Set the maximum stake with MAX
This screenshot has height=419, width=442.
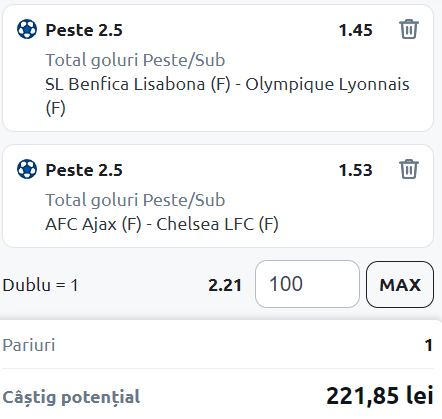point(400,284)
